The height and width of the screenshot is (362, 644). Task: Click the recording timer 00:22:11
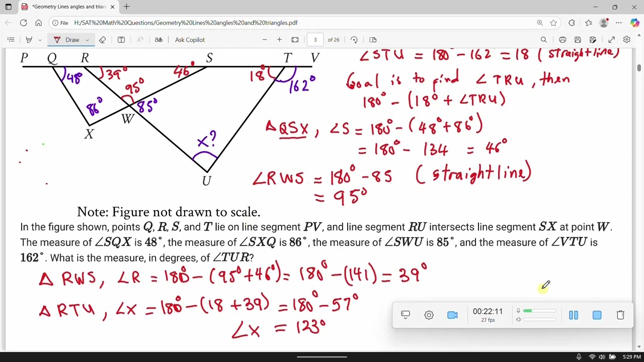click(x=488, y=312)
